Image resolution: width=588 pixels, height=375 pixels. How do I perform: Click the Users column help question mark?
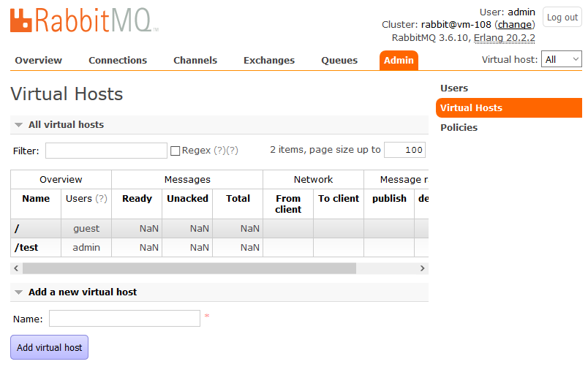(x=101, y=198)
